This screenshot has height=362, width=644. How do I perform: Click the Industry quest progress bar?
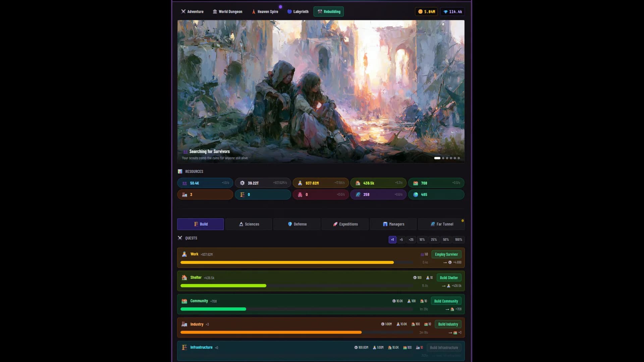(297, 332)
